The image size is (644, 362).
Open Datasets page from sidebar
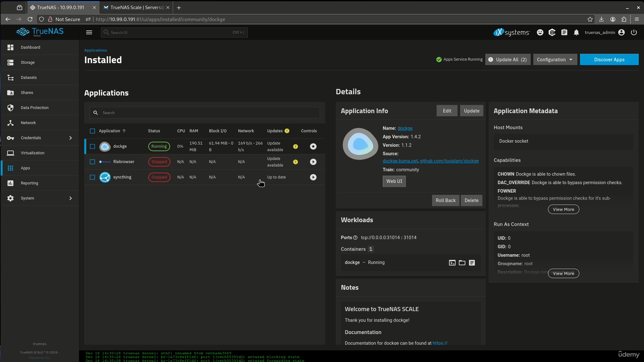point(40,77)
